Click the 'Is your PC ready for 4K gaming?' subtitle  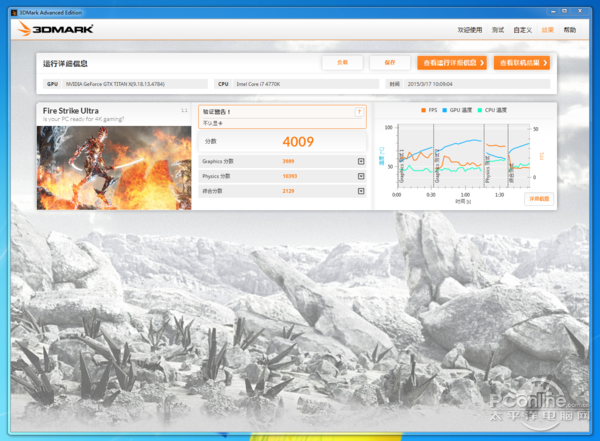[x=83, y=119]
